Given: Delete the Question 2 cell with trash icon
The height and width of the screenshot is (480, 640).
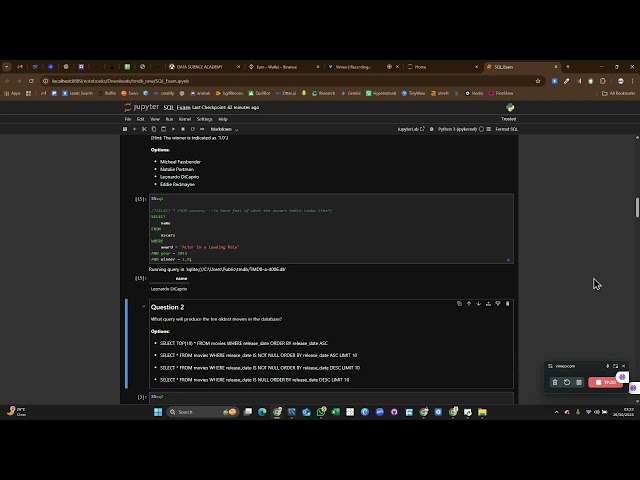Looking at the screenshot, I should point(507,304).
